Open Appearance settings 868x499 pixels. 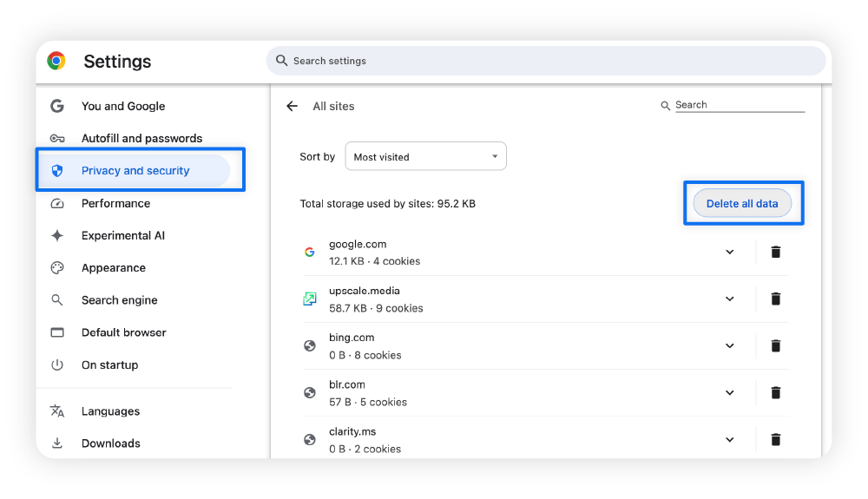click(x=114, y=268)
